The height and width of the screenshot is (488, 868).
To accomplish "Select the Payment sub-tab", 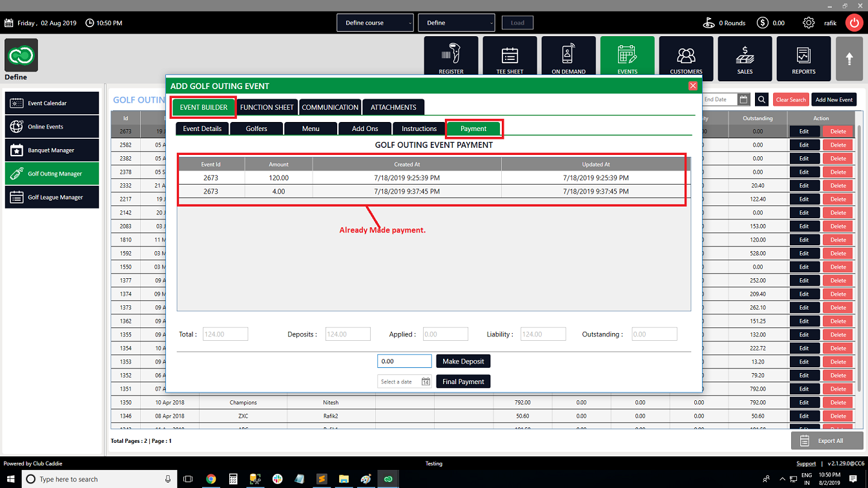I will (x=473, y=128).
